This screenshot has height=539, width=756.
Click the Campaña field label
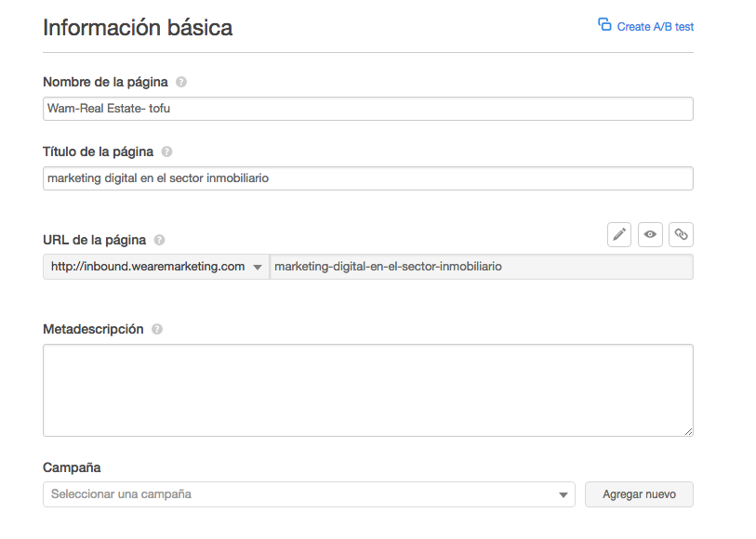(x=72, y=467)
